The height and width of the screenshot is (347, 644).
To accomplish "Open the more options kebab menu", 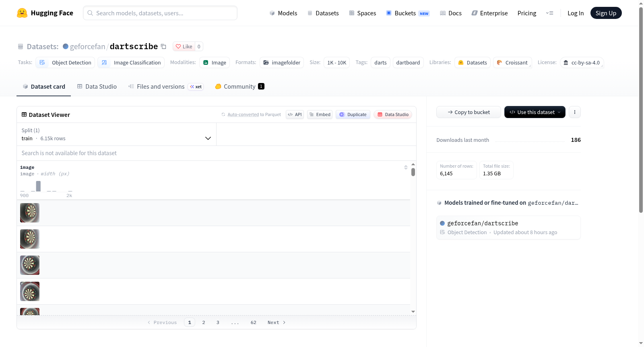I will [575, 112].
